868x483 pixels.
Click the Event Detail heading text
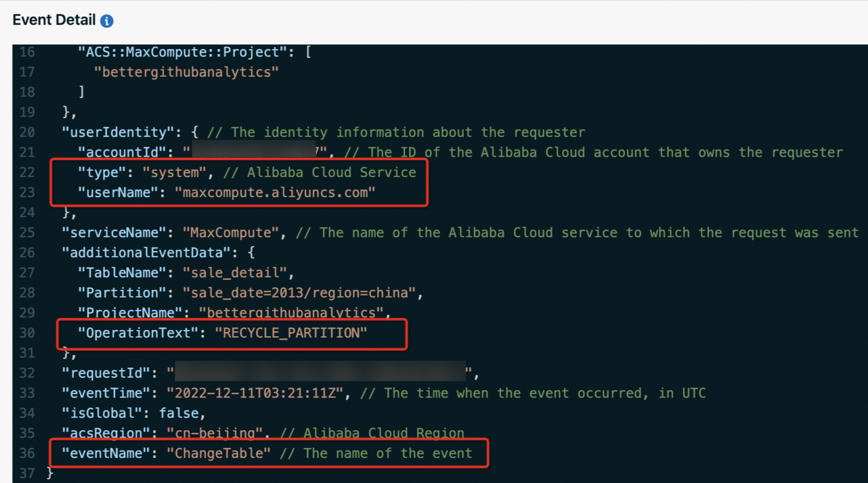pyautogui.click(x=54, y=20)
